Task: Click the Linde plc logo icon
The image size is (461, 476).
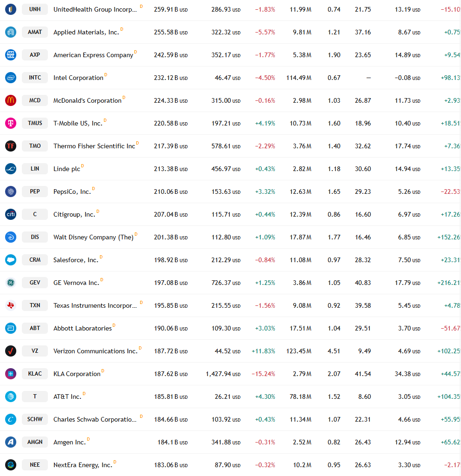Action: [x=11, y=169]
